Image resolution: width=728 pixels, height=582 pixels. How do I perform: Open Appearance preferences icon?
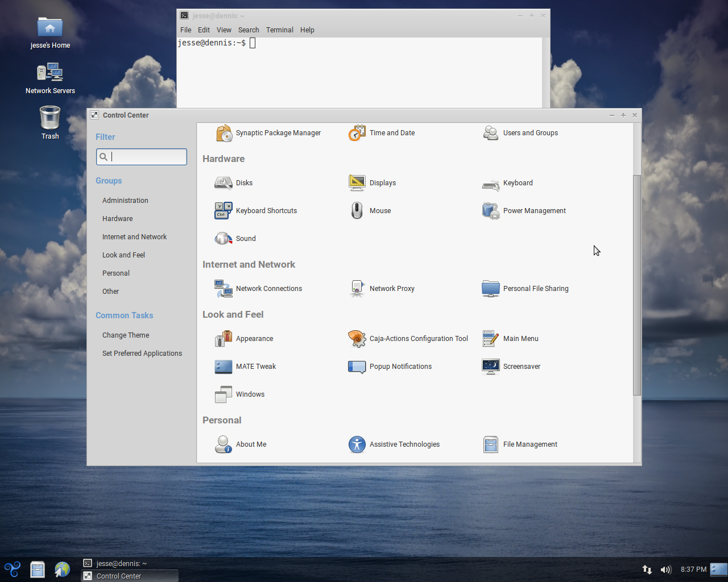point(224,339)
